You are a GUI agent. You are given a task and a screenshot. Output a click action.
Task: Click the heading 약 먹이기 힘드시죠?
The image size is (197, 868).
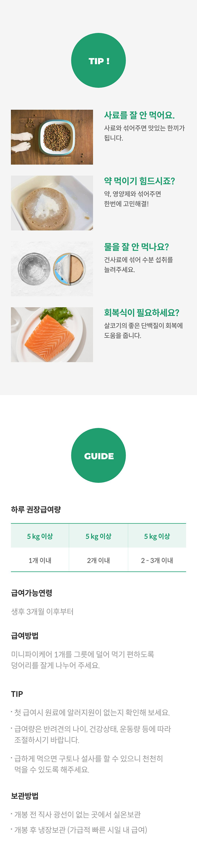(140, 181)
